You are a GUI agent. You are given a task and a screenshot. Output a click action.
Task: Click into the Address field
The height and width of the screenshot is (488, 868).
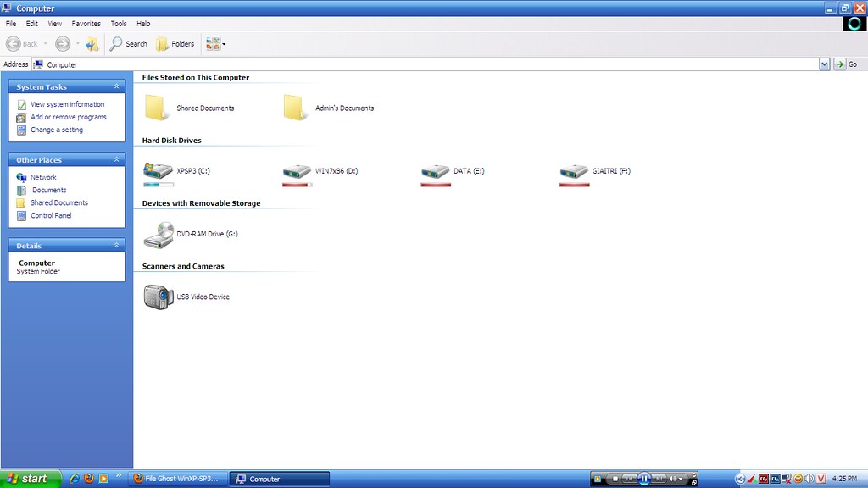[426, 64]
